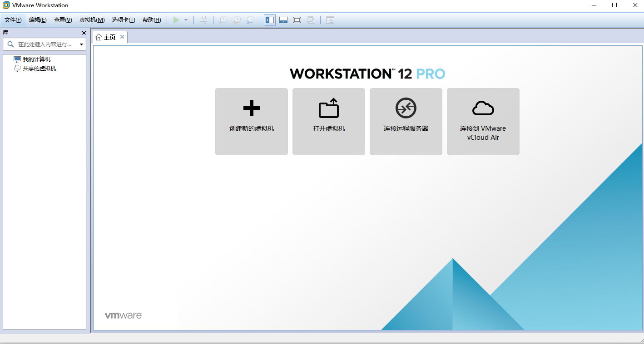Open the 文件(F) menu
Viewport: 644px width, 344px height.
[x=13, y=20]
